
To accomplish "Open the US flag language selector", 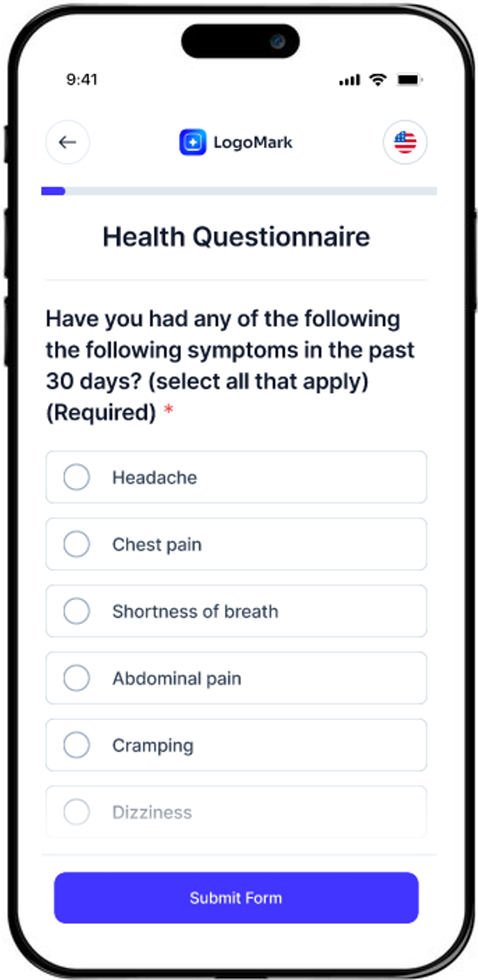I will click(x=405, y=142).
